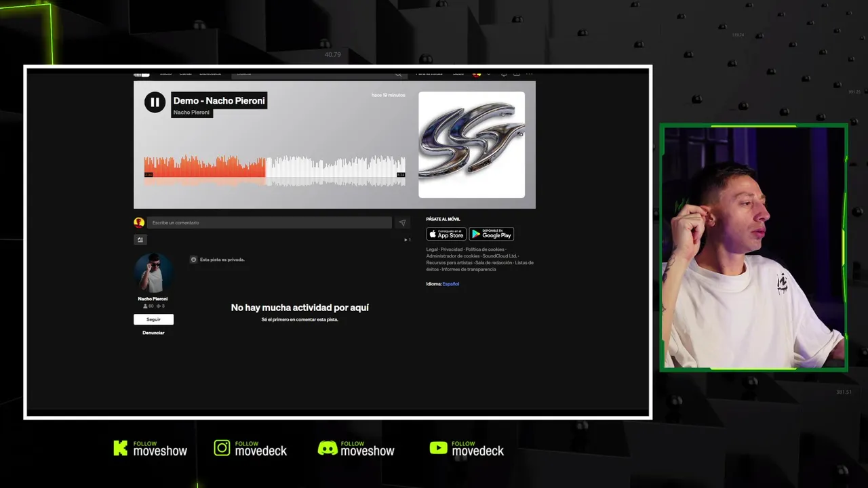Select total duration label on waveform

coord(401,175)
